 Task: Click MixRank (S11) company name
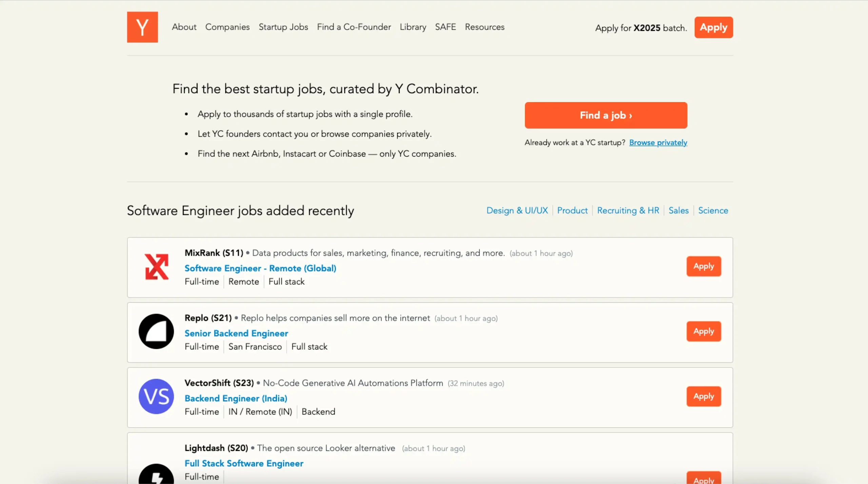pyautogui.click(x=214, y=253)
